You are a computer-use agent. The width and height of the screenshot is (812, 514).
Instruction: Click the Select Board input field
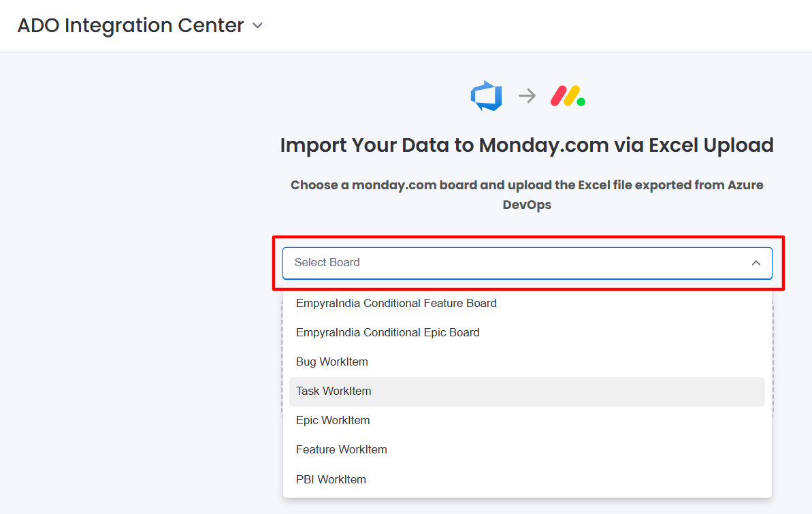click(527, 263)
